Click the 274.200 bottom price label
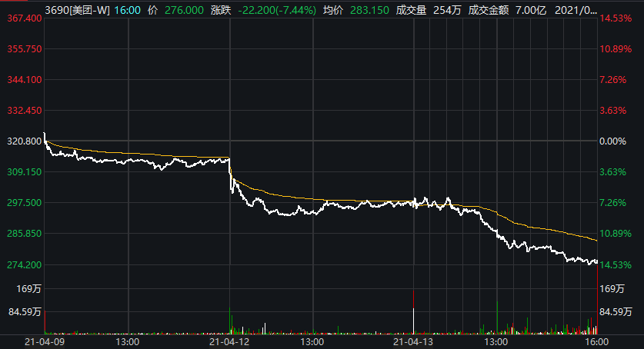This screenshot has height=349, width=644. tap(25, 265)
